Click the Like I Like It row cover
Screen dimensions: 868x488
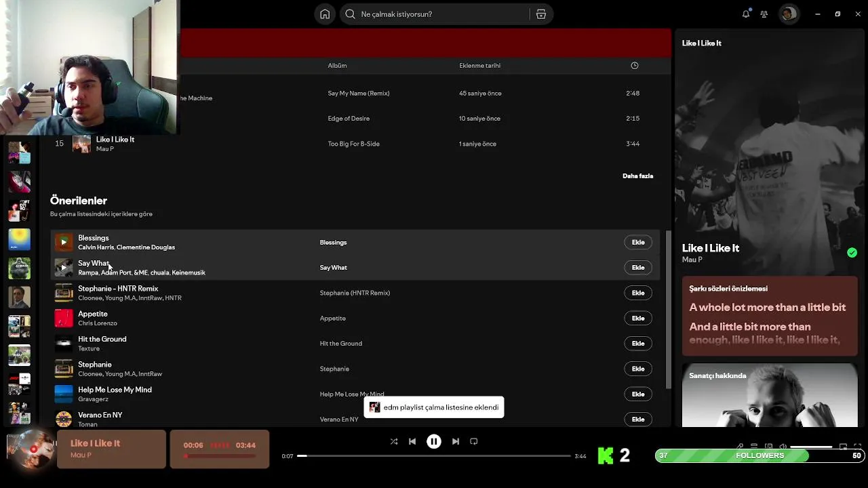(x=82, y=144)
